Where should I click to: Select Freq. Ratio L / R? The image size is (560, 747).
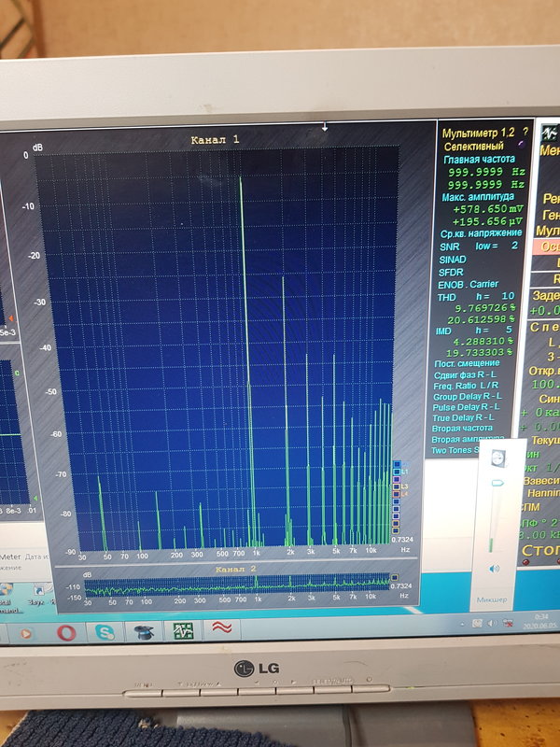[465, 386]
